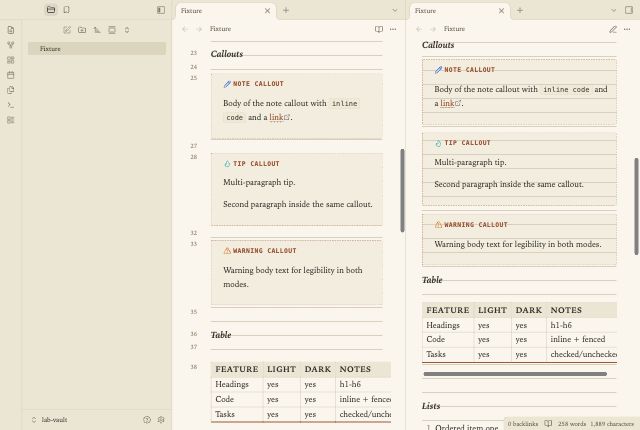Open more options in left pane

pos(393,29)
